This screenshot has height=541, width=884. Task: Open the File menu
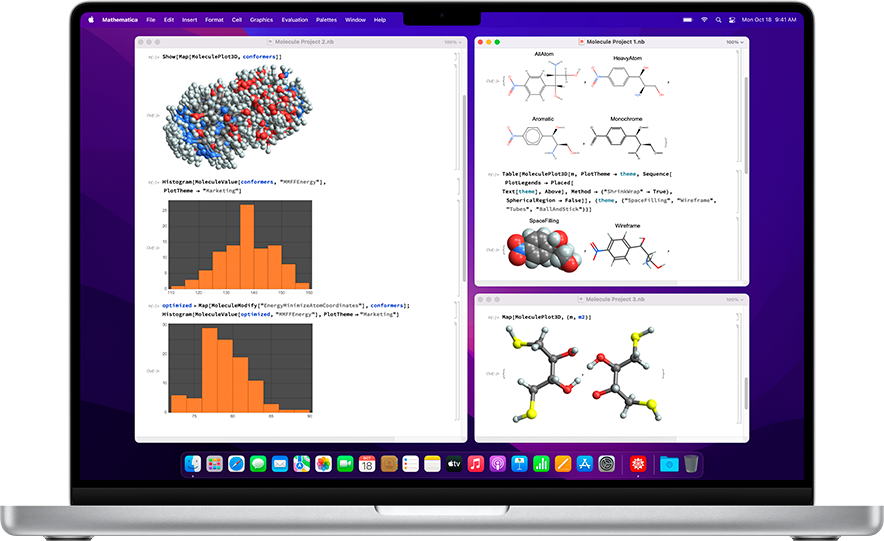click(151, 20)
